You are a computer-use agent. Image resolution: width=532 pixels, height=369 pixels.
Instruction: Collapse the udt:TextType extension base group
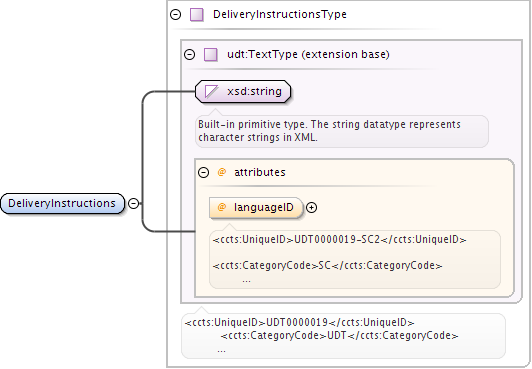pos(189,54)
